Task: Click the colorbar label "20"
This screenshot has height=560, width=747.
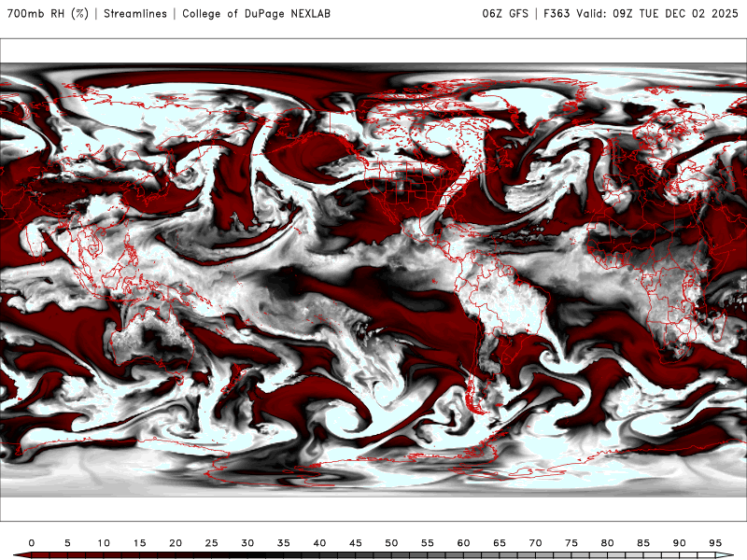Action: coord(176,543)
